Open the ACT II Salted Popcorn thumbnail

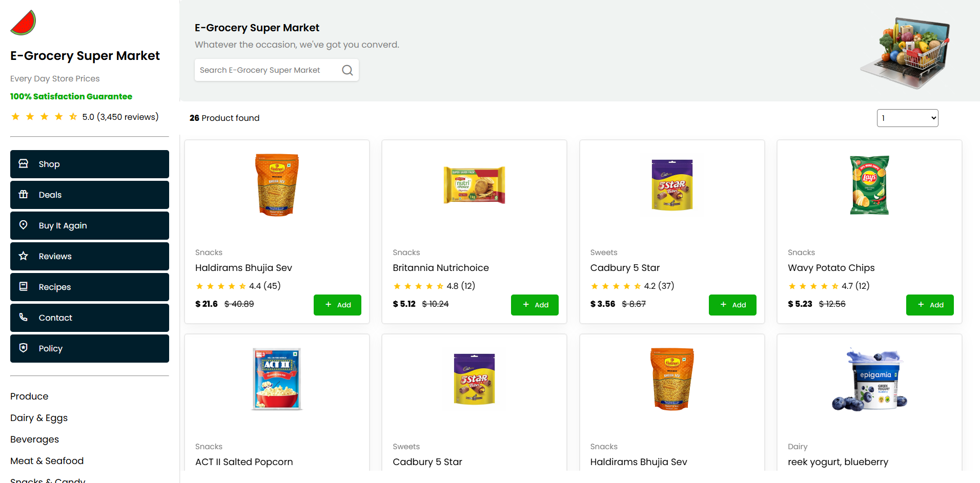pyautogui.click(x=277, y=379)
